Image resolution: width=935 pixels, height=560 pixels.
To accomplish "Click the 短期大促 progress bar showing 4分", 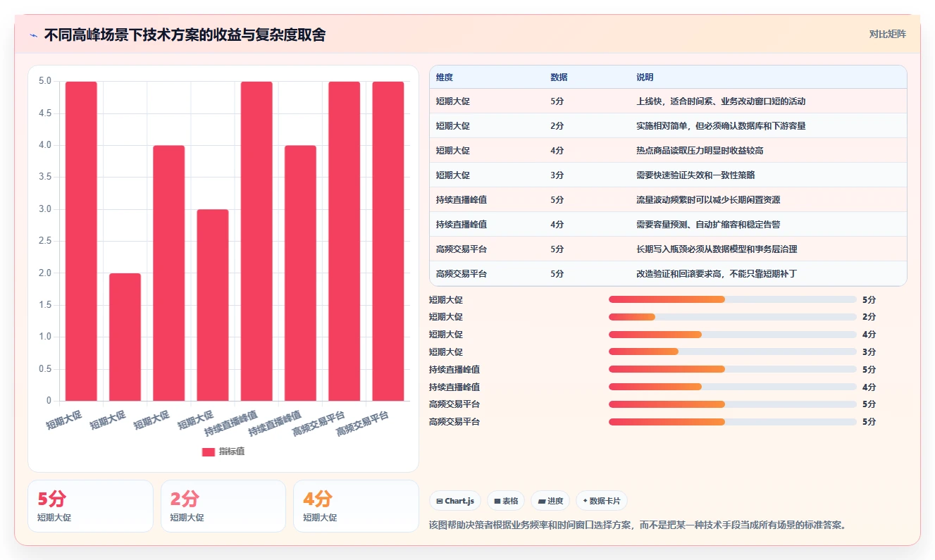I will (x=733, y=335).
